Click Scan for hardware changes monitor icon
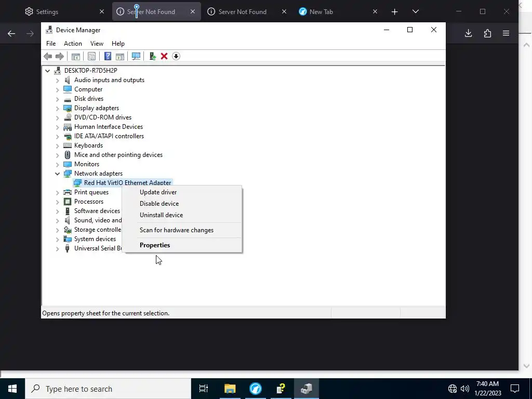The height and width of the screenshot is (399, 532). pos(136,56)
